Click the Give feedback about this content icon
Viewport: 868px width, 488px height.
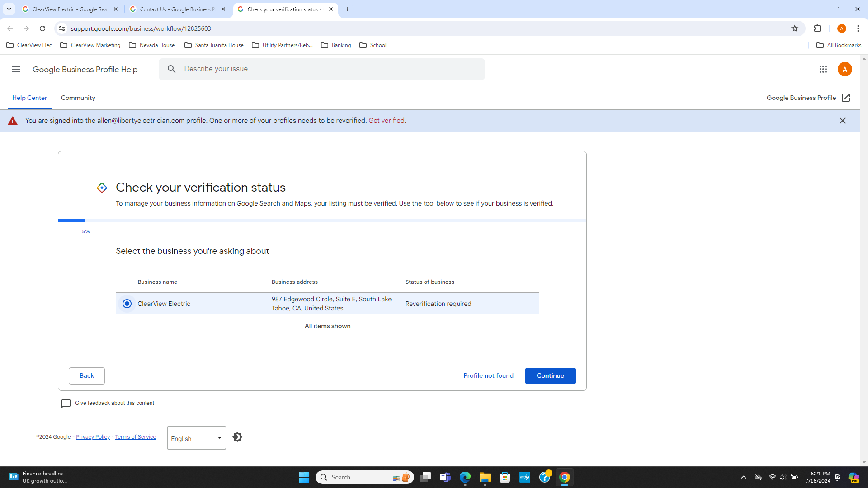[66, 403]
